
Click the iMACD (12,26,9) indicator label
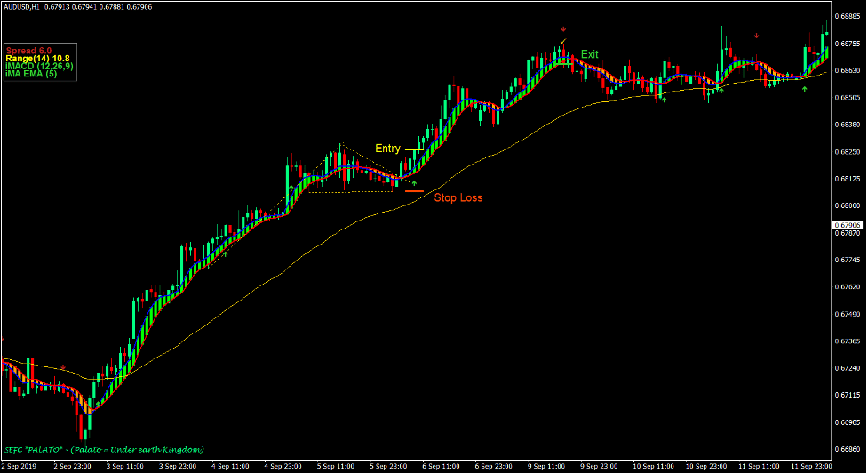pos(39,67)
